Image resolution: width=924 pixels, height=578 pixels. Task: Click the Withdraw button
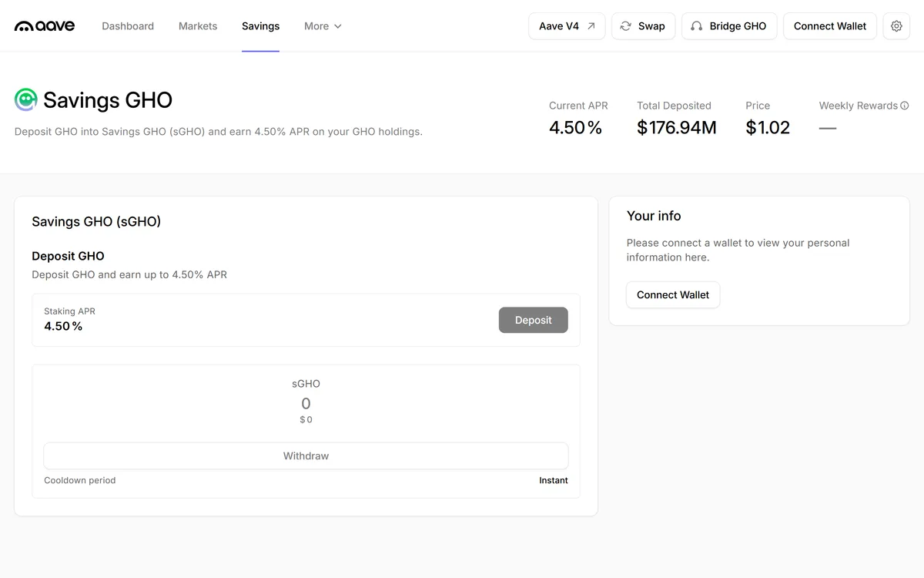click(306, 455)
